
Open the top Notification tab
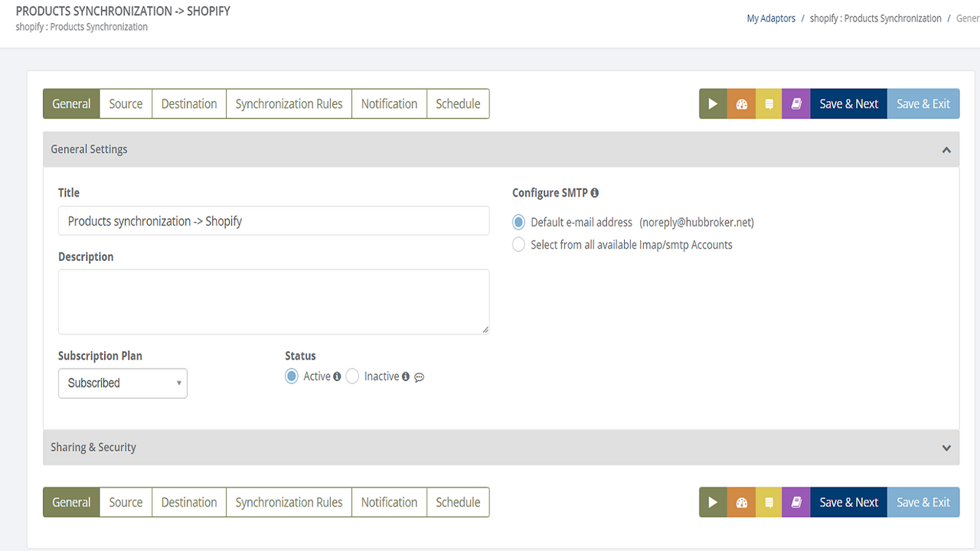click(x=390, y=104)
